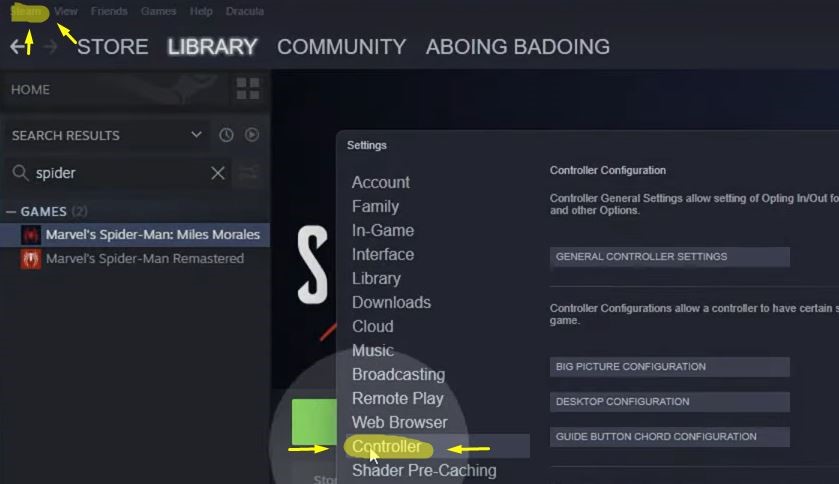Open the View menu

point(66,11)
